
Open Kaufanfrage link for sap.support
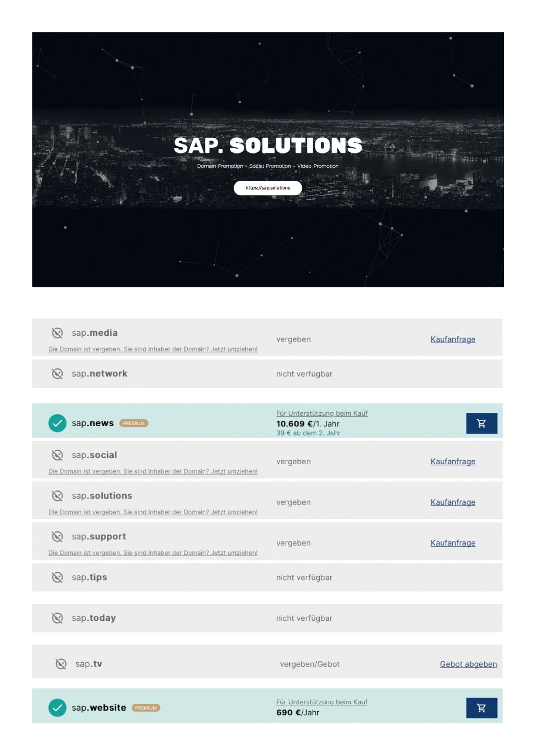point(452,543)
